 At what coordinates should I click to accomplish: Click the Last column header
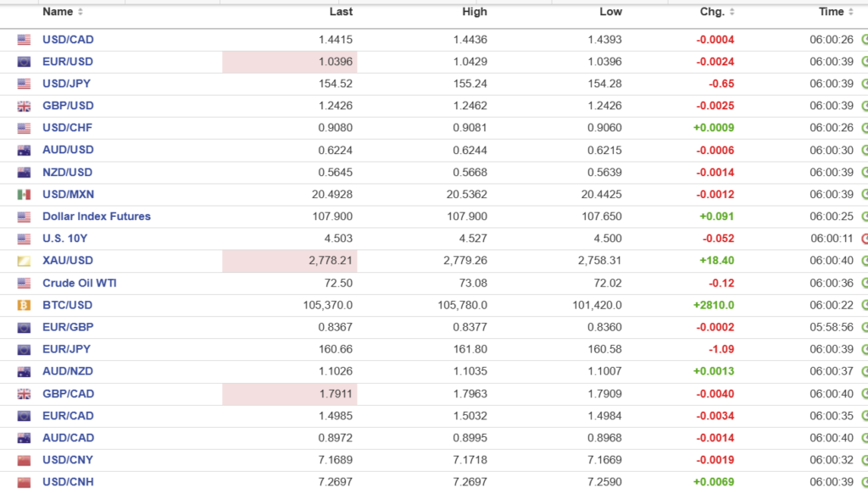(341, 12)
